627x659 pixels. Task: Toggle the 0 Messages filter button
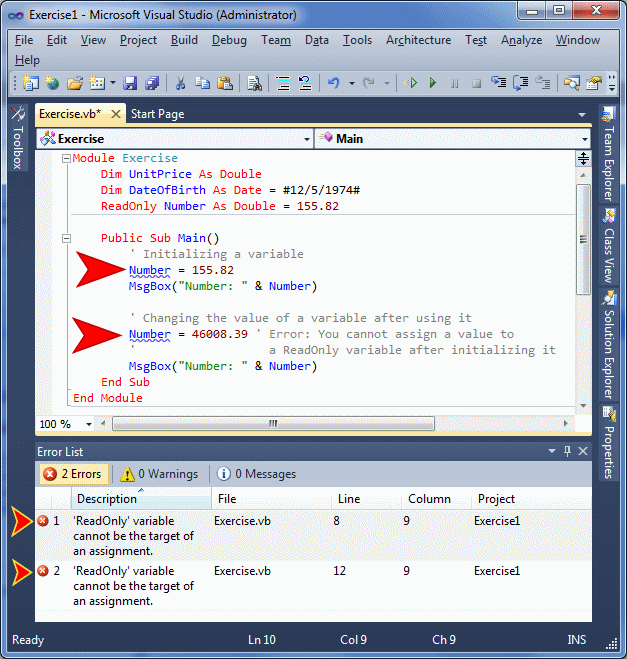click(x=256, y=474)
